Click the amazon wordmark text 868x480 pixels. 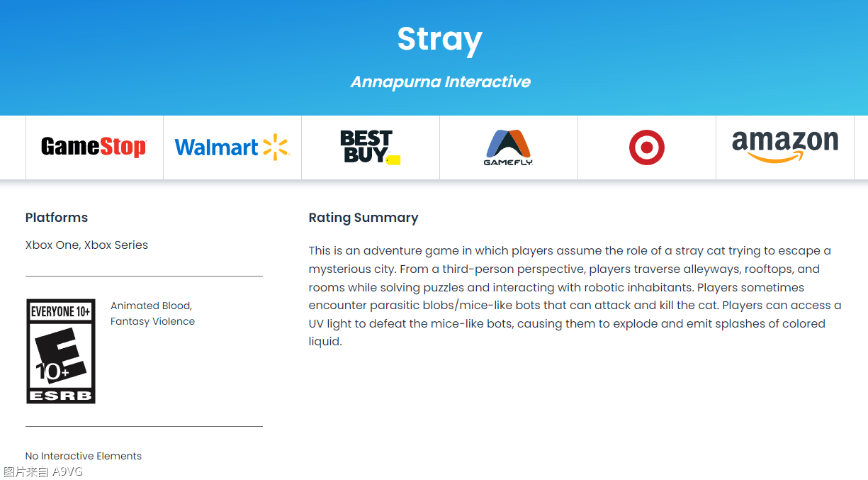pos(785,142)
